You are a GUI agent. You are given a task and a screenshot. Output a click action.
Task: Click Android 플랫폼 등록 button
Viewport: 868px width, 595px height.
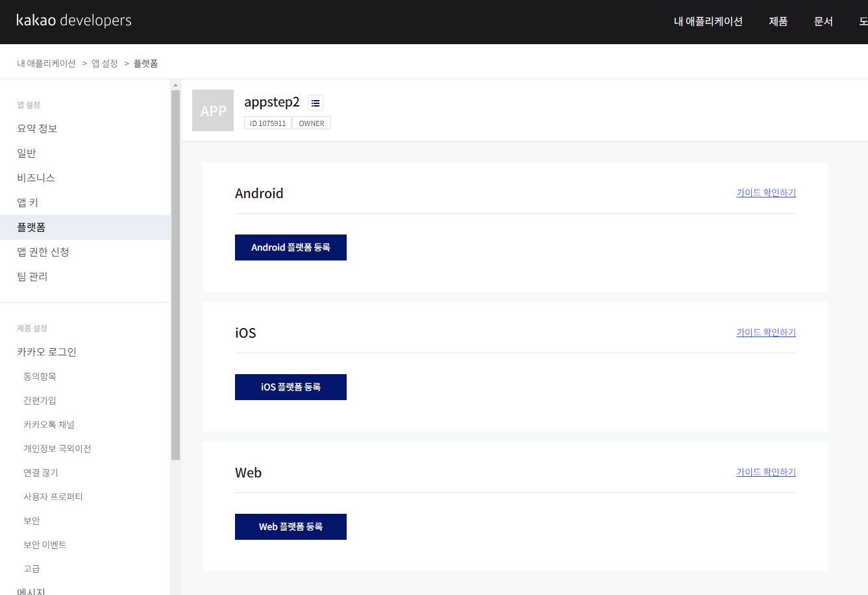click(x=291, y=247)
